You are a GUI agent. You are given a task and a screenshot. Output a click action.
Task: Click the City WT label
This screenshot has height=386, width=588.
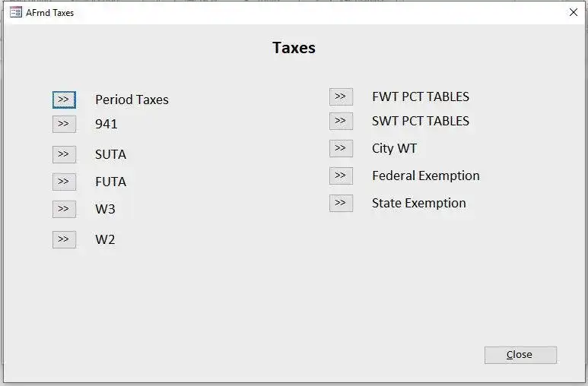point(394,148)
